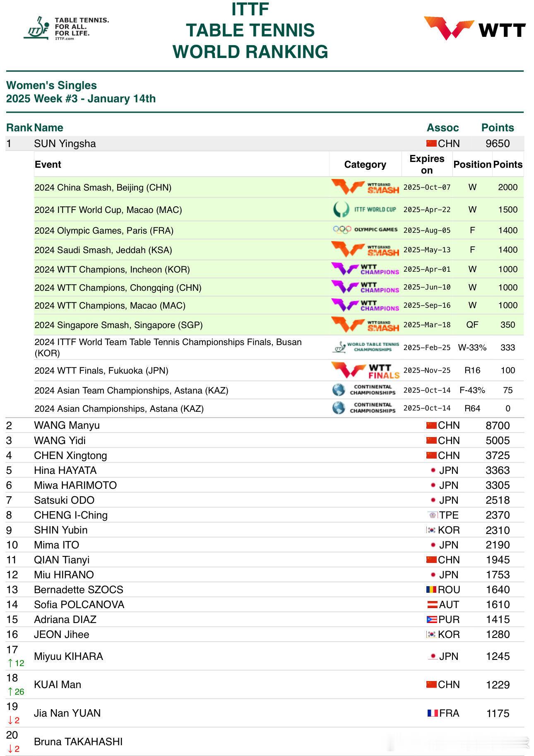Screen dimensions: 534x756
Task: Click the Name column header
Action: [x=49, y=128]
